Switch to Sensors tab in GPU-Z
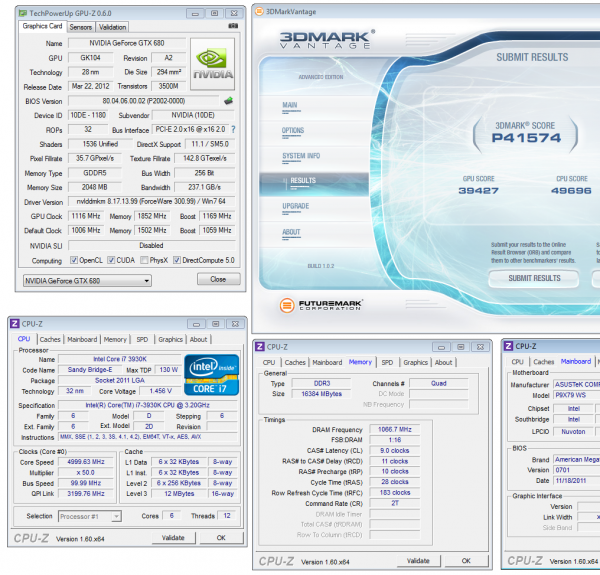 click(x=81, y=27)
